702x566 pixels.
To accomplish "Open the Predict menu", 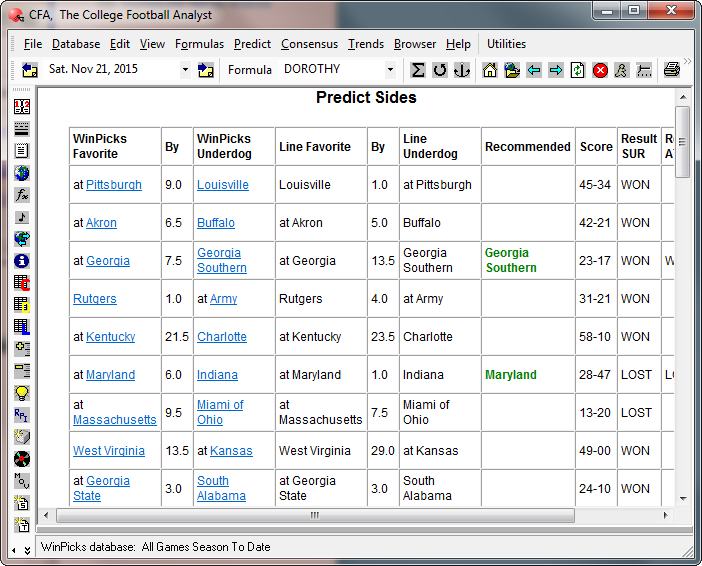I will pos(252,44).
